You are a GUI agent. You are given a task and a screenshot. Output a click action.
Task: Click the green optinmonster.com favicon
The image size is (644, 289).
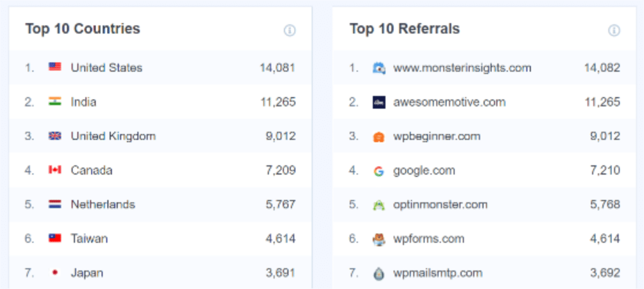coord(379,205)
